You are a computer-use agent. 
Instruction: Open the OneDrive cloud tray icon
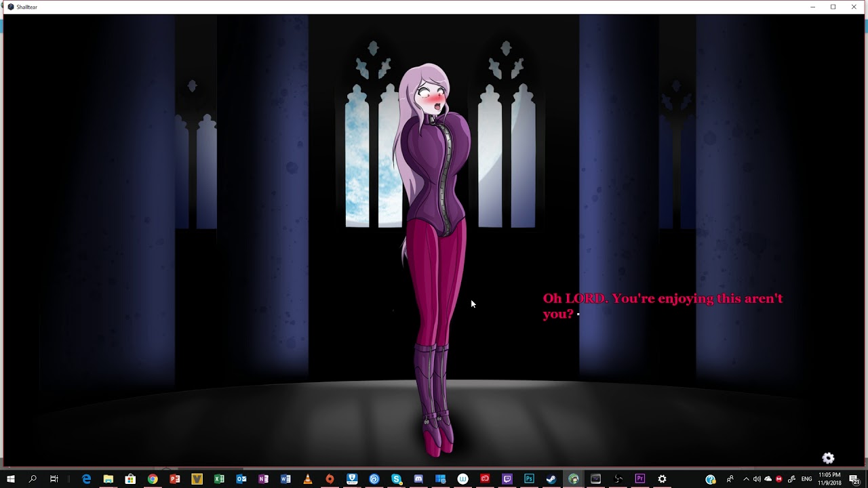[768, 479]
